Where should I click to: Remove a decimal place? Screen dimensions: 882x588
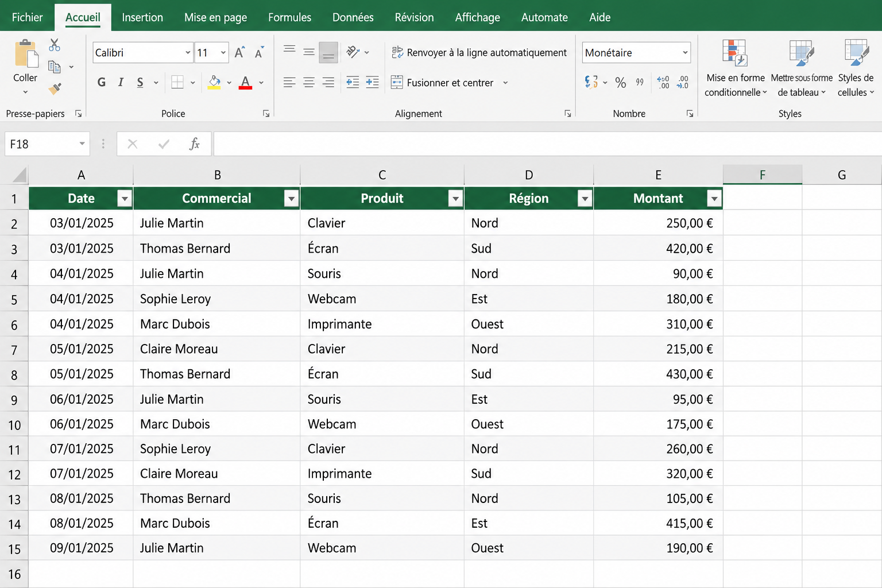[683, 82]
